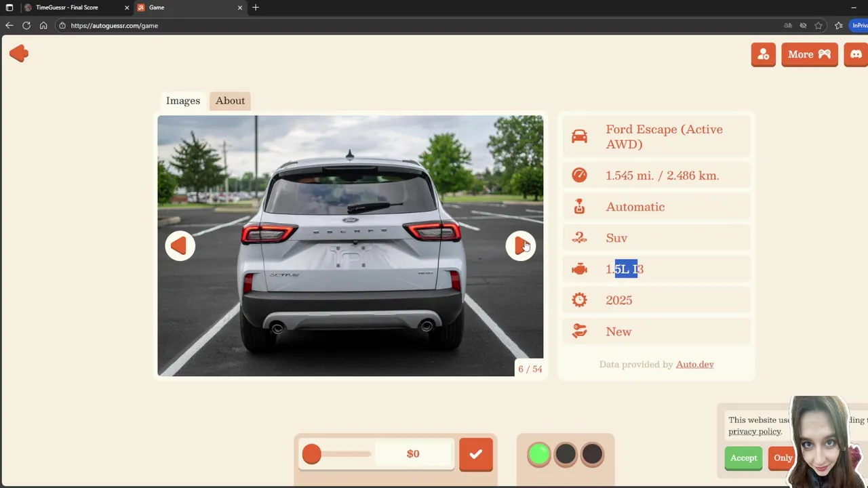868x488 pixels.
Task: Close the Game browser tab
Action: point(239,7)
